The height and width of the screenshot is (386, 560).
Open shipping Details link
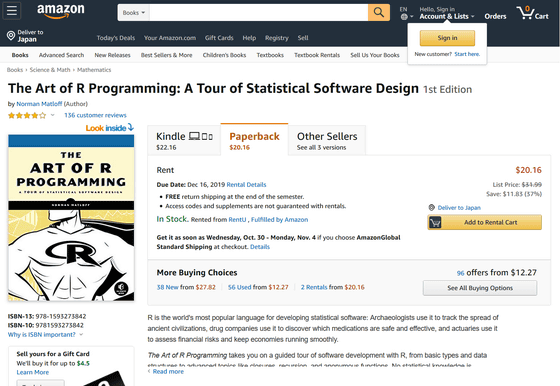[x=260, y=247]
